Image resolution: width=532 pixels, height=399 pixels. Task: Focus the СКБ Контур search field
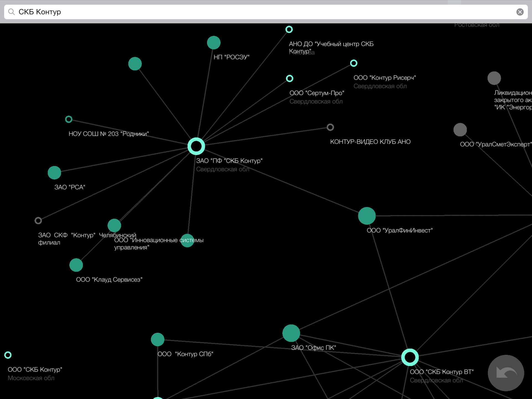[266, 12]
